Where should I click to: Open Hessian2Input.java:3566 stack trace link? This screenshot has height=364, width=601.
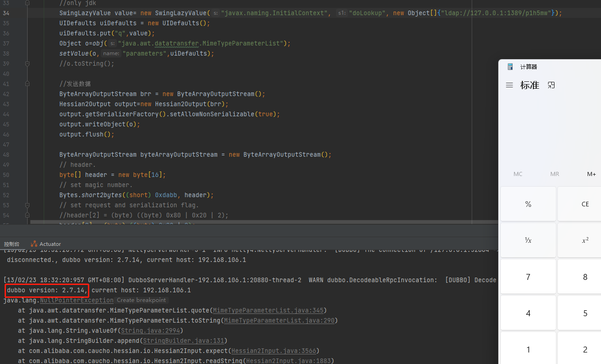click(274, 351)
